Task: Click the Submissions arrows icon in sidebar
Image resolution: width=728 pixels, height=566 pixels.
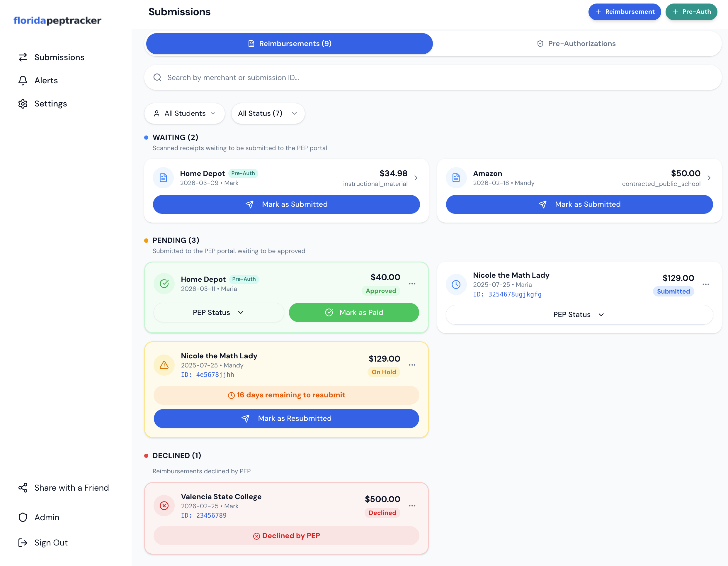Action: tap(23, 57)
